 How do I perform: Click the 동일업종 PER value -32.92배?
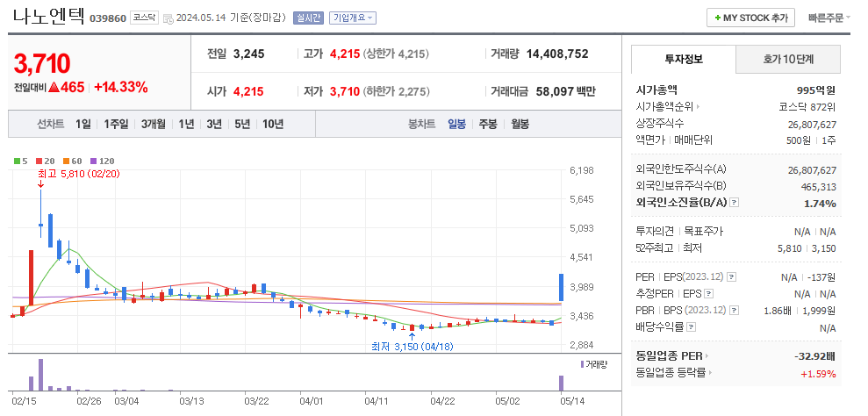pos(814,356)
